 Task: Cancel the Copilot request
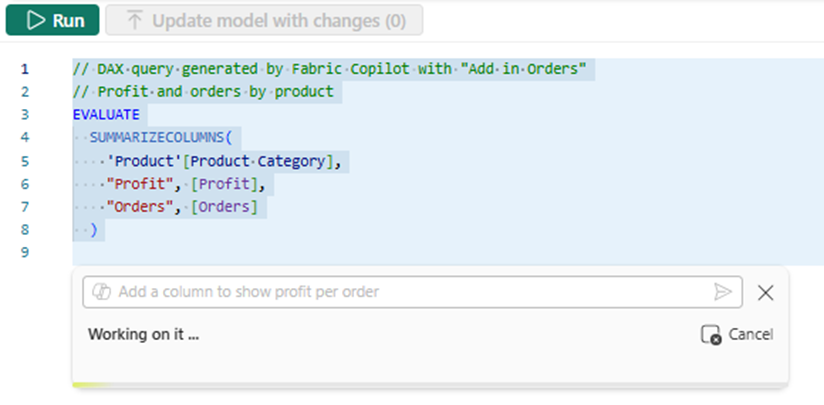[x=737, y=335]
